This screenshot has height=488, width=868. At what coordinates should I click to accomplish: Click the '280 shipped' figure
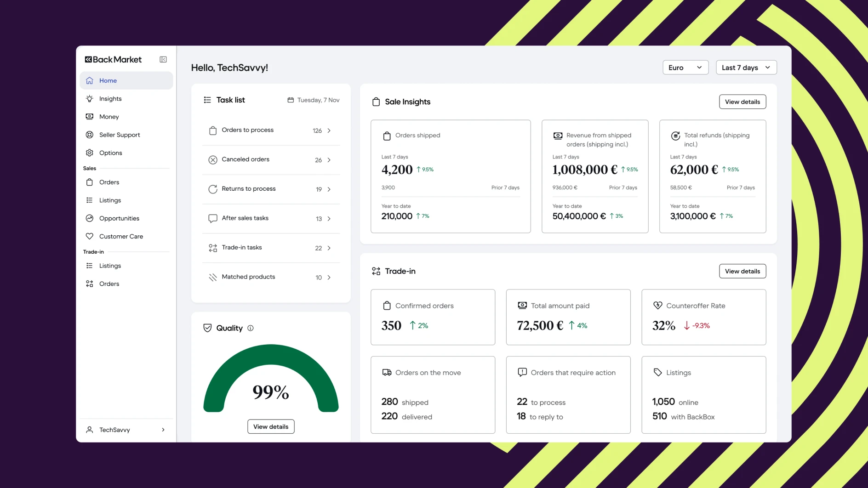(405, 402)
